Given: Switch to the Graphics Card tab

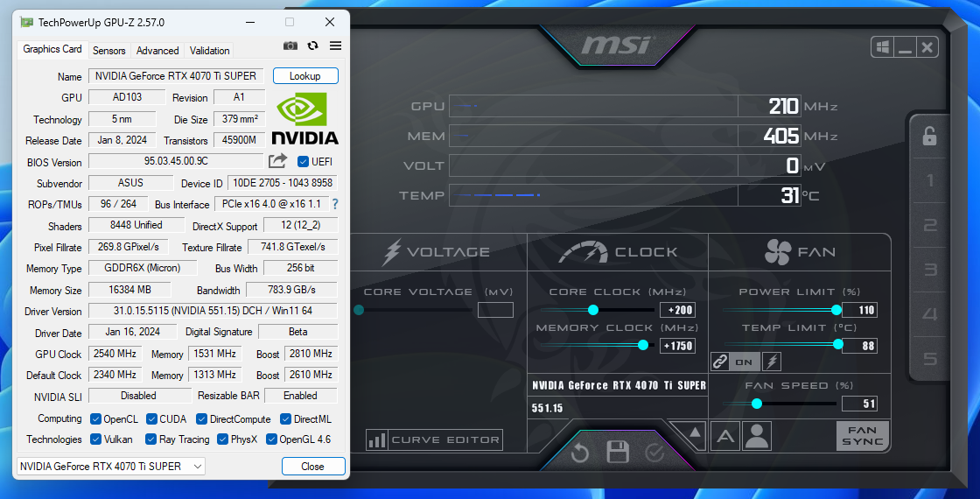Looking at the screenshot, I should click(52, 49).
